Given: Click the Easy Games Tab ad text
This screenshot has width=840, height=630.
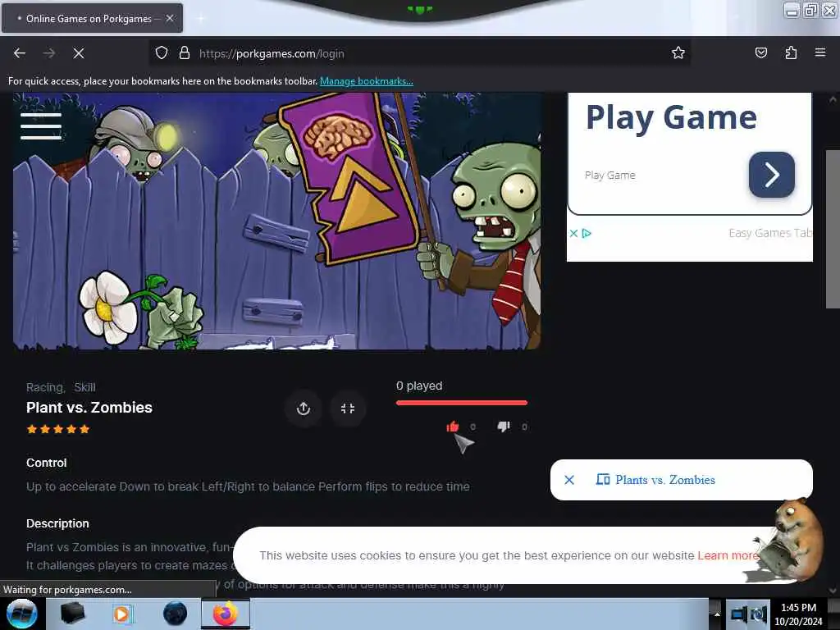Looking at the screenshot, I should (770, 233).
